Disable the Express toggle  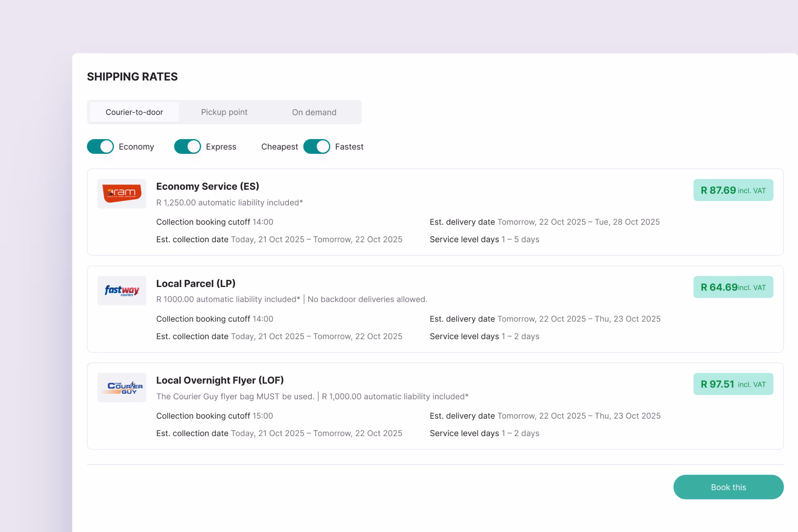[187, 147]
